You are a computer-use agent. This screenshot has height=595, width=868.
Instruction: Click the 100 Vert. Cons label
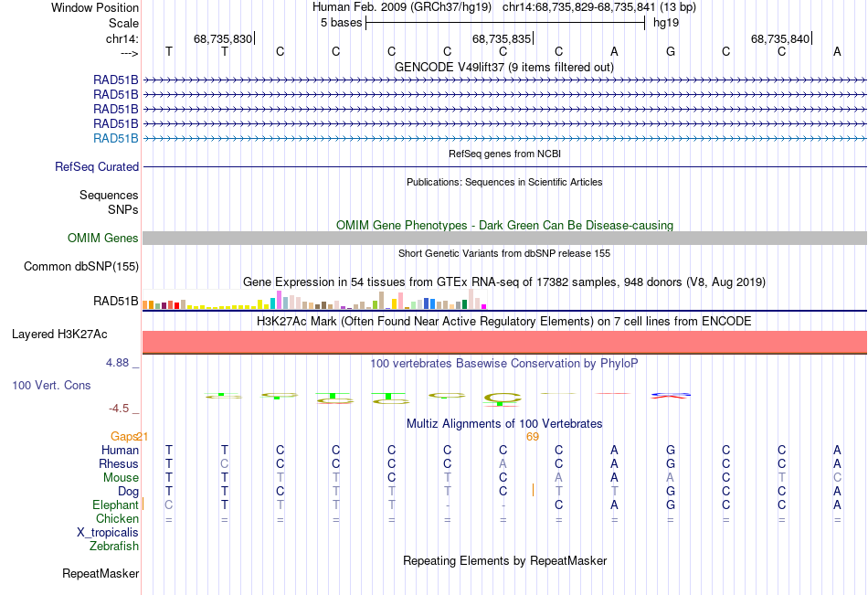coord(51,385)
